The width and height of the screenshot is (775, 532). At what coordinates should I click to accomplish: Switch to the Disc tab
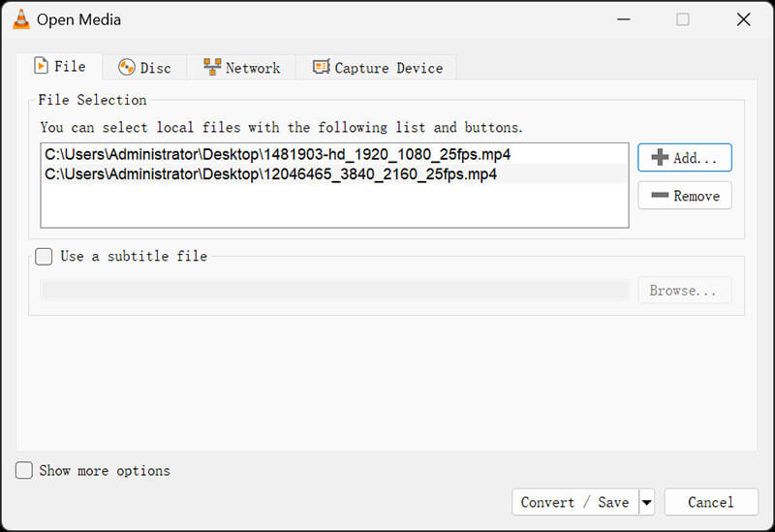click(x=144, y=67)
